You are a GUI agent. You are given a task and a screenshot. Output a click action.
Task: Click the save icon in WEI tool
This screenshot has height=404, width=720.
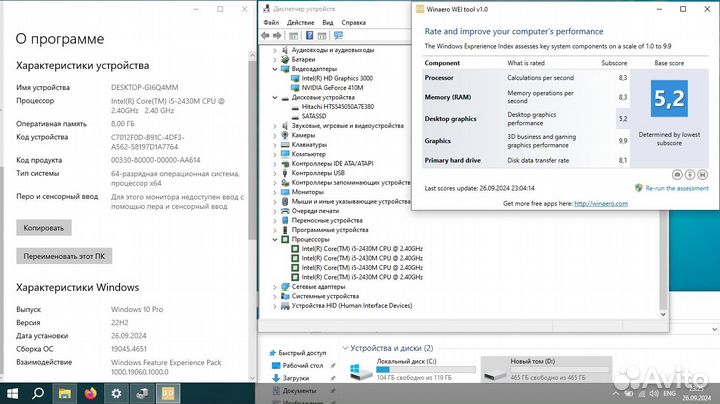pyautogui.click(x=703, y=174)
